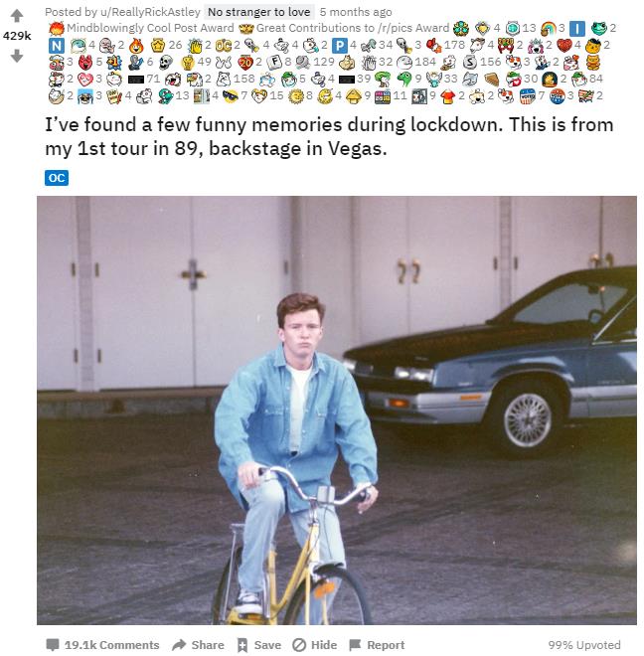Click the blue N award icon
This screenshot has width=644, height=656.
coord(56,45)
